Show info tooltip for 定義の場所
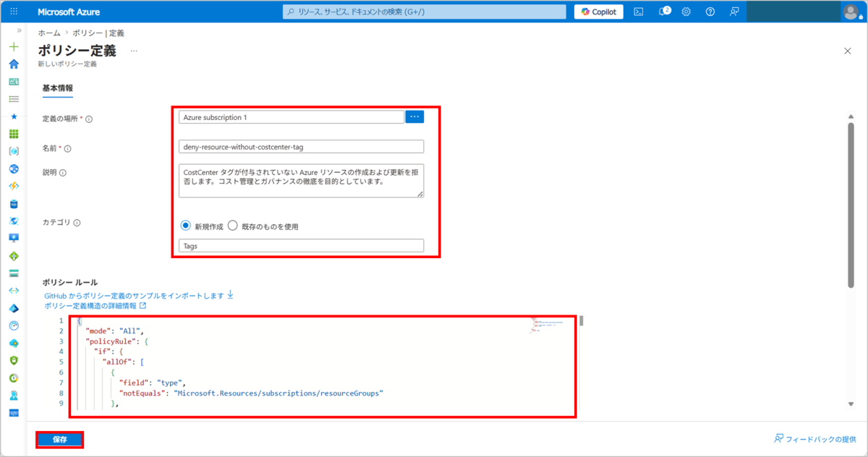Viewport: 868px width, 457px height. (x=90, y=119)
